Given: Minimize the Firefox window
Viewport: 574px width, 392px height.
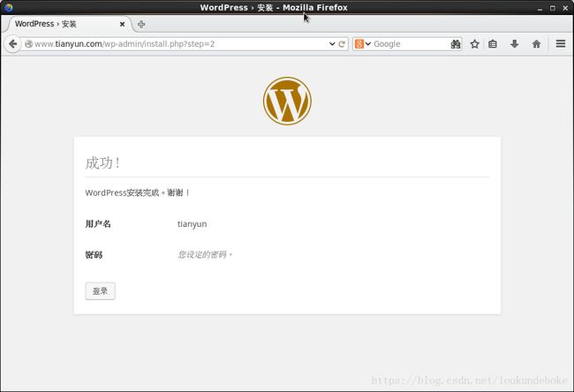Looking at the screenshot, I should coord(540,8).
